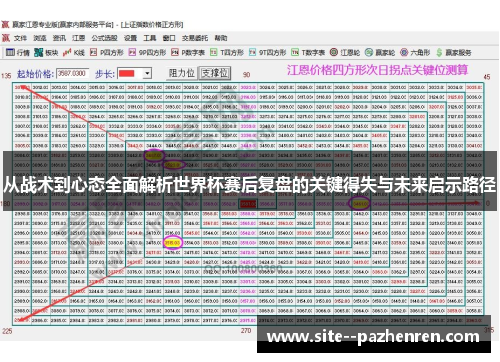Click the 45 angle label
This screenshot has width=500, height=362.
point(487,77)
